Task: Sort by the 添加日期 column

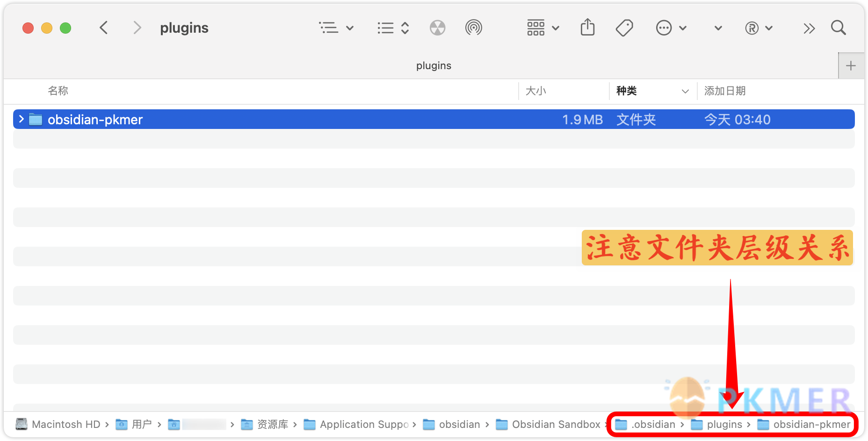Action: 725,91
